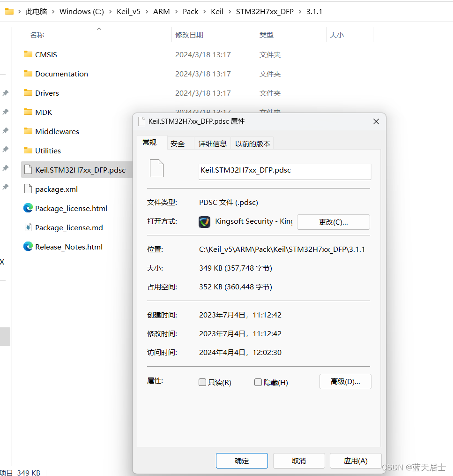Click the Utilities folder icon
Screen dimensions: 453x476
click(28, 150)
